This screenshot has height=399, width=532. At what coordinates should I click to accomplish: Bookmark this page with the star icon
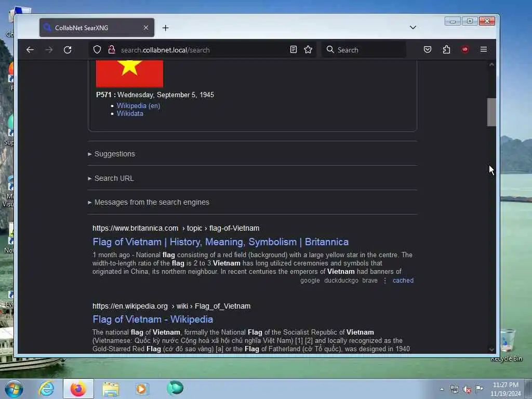308,49
